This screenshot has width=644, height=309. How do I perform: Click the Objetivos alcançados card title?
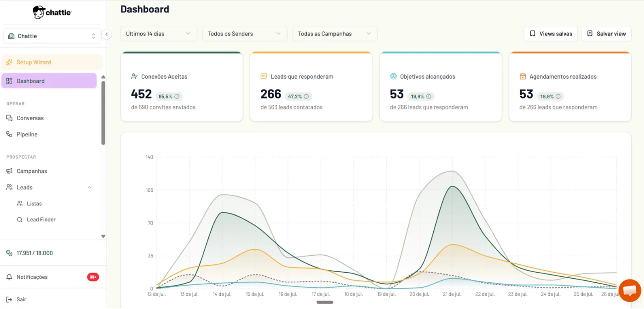coord(428,77)
